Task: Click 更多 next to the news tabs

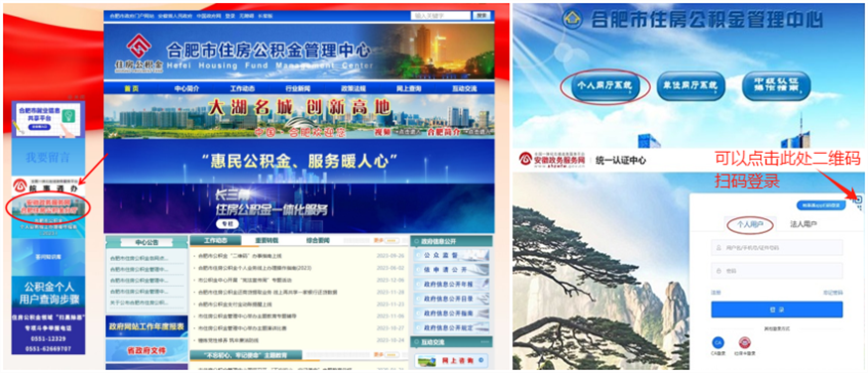Action: (385, 240)
